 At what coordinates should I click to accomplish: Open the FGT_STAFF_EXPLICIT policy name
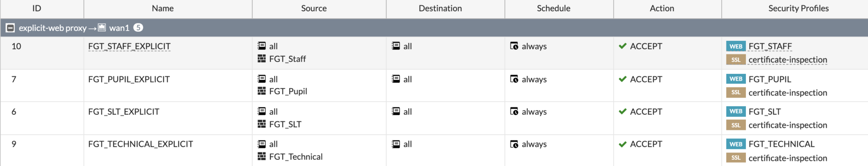pos(129,46)
